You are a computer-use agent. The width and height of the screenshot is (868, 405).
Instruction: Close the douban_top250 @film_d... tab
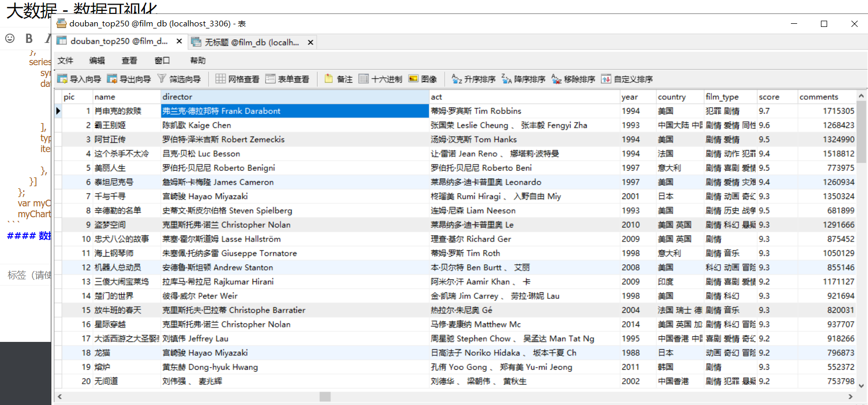179,41
